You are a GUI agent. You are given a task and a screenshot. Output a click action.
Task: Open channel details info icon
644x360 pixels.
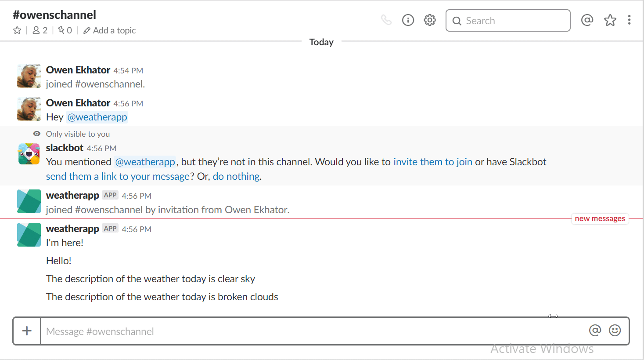[x=408, y=20]
